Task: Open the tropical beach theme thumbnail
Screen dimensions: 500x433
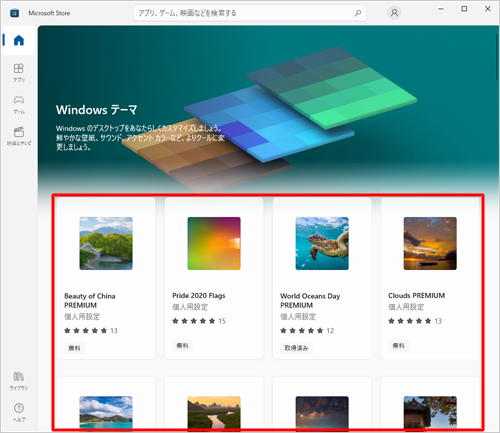Action: [106, 412]
